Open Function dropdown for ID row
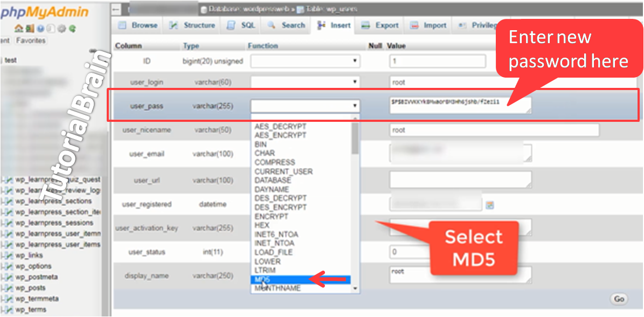This screenshot has height=317, width=644. point(305,61)
